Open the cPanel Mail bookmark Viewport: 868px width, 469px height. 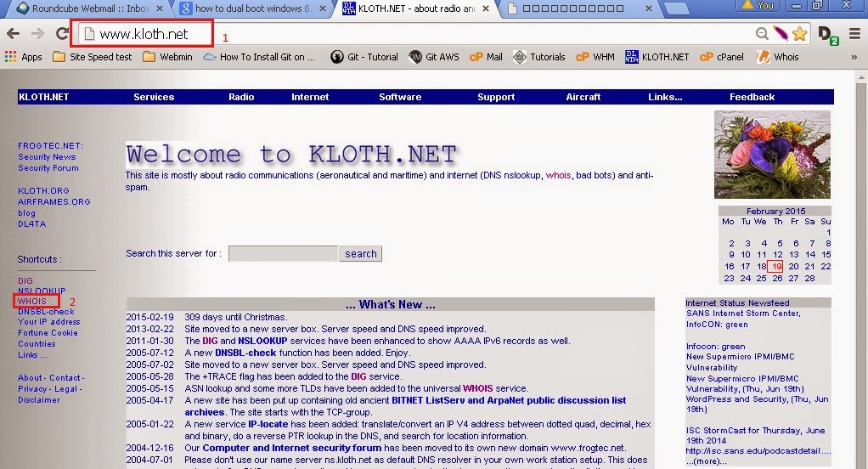486,56
